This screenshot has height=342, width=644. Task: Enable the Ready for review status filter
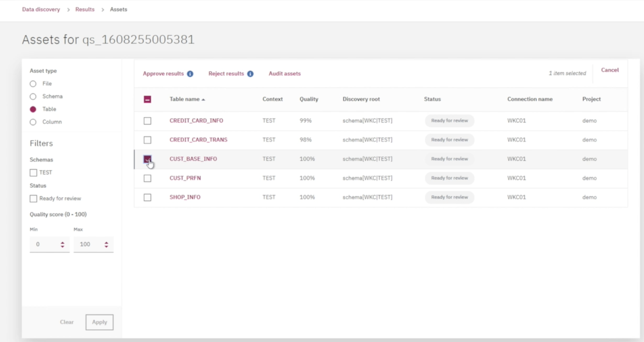pos(33,198)
